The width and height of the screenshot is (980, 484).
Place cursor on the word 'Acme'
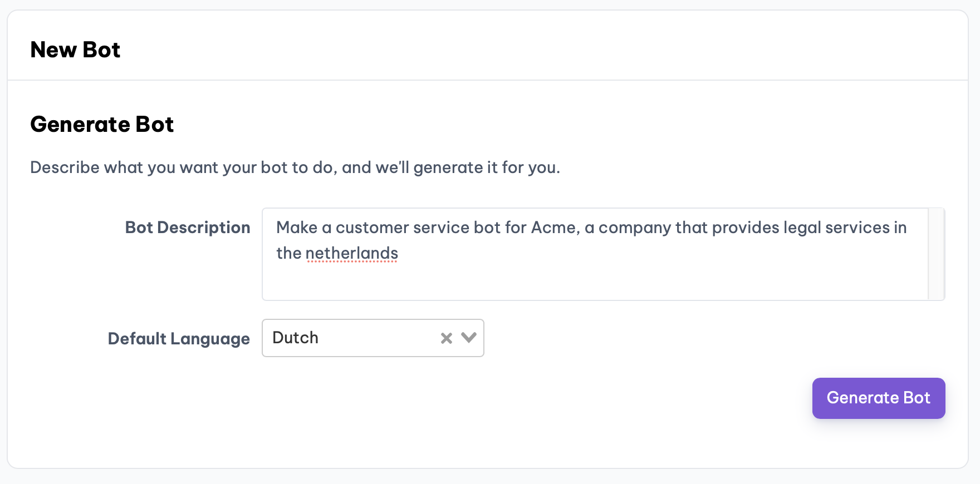click(x=554, y=228)
